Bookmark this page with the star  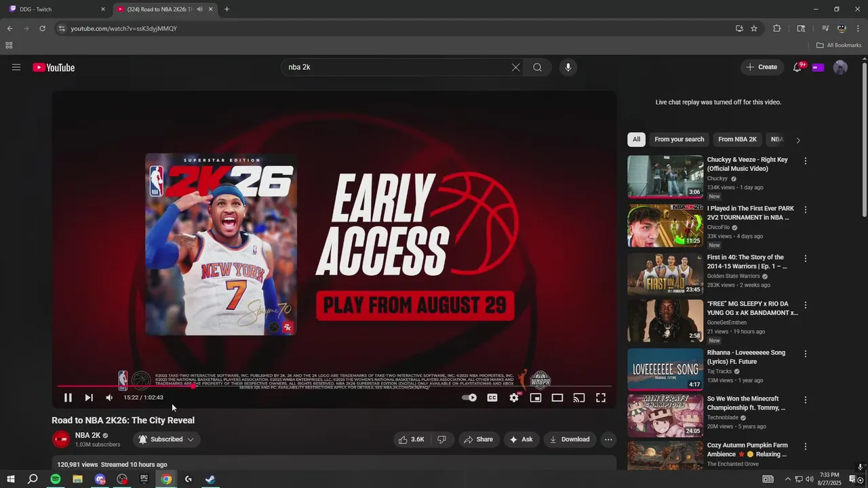tap(754, 28)
